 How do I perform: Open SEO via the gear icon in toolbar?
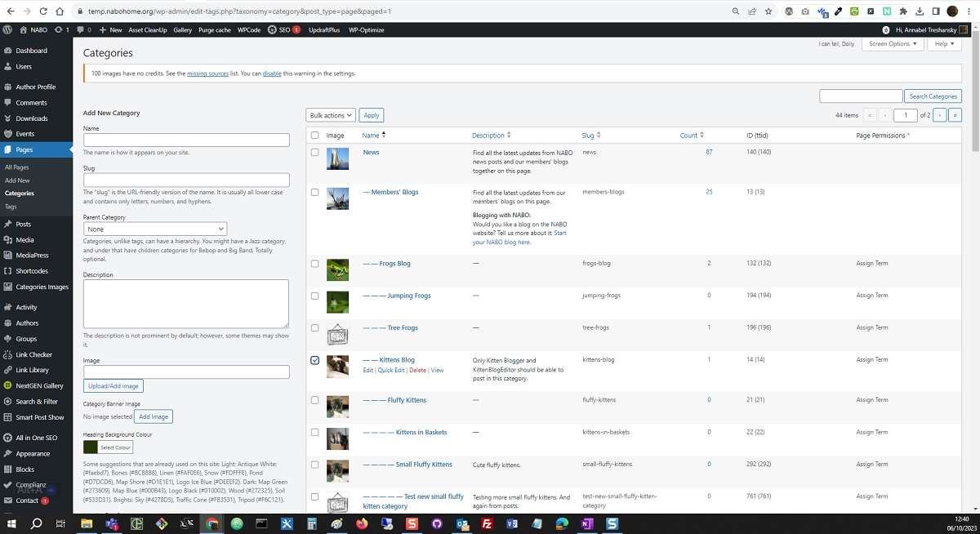(272, 29)
